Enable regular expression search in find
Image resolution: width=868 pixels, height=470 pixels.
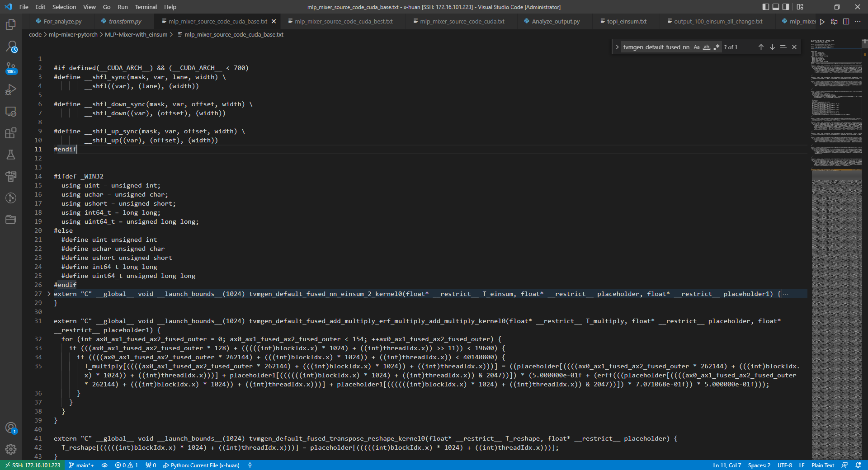[717, 47]
